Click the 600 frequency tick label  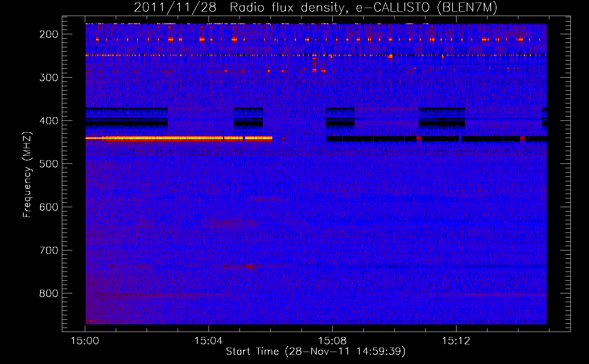click(x=49, y=207)
